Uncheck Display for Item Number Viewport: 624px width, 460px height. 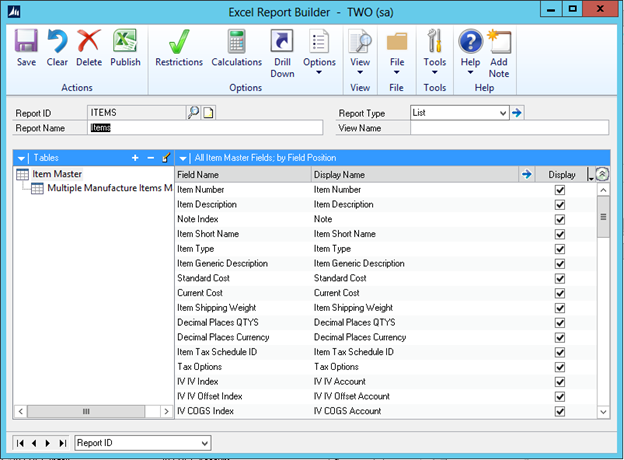(560, 190)
